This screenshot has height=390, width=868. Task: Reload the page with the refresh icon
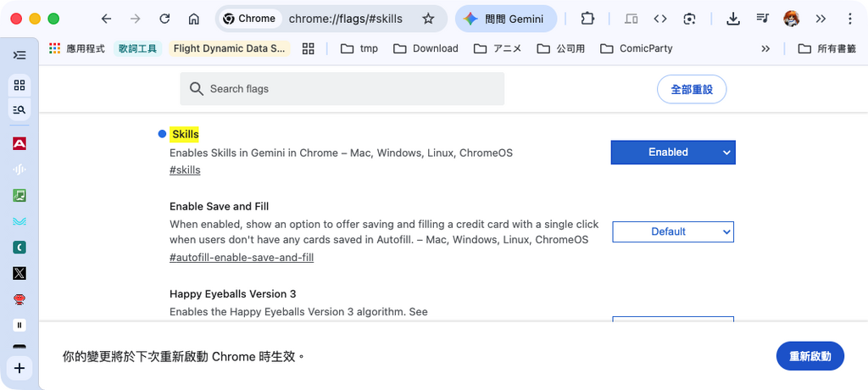[164, 19]
